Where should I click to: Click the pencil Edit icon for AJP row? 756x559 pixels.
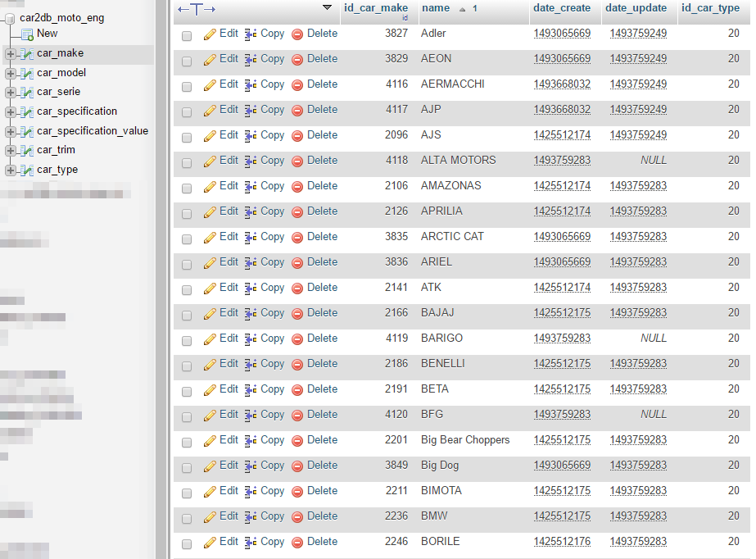210,111
